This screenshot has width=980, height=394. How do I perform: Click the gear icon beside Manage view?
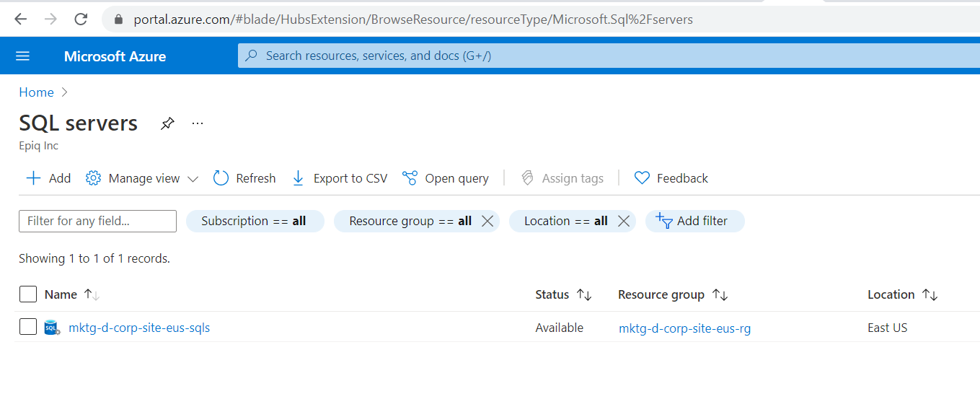point(93,178)
